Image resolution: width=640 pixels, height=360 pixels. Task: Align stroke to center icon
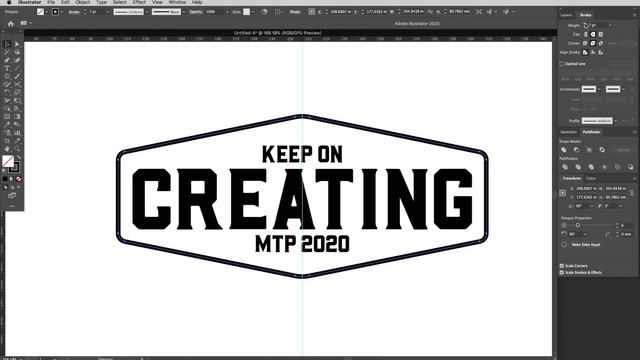point(585,52)
